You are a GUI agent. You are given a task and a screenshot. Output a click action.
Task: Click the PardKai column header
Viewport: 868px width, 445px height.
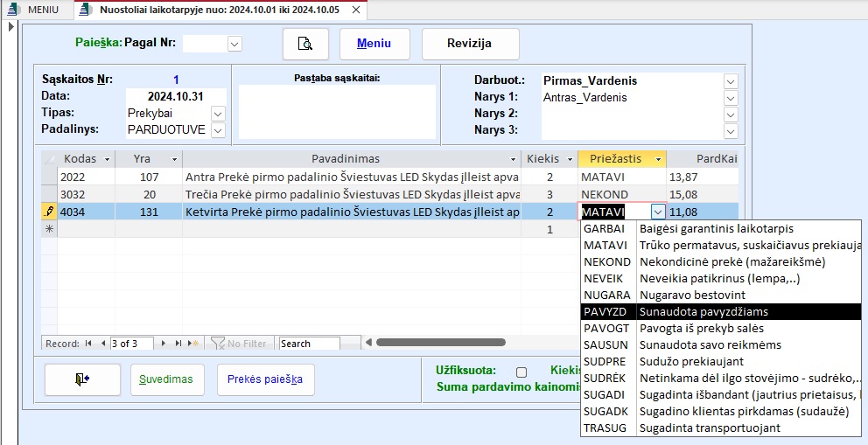pyautogui.click(x=703, y=159)
